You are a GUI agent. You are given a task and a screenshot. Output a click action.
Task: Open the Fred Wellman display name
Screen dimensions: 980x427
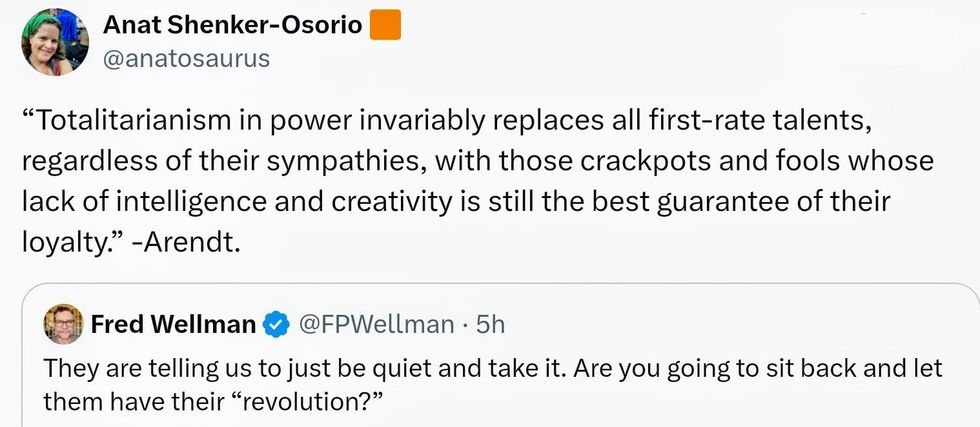(173, 324)
